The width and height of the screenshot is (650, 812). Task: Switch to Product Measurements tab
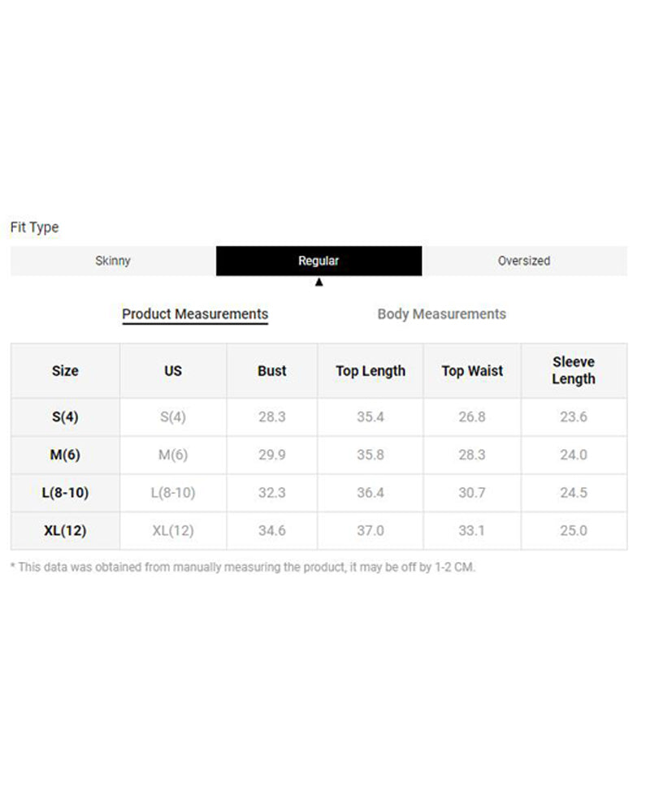click(x=195, y=314)
